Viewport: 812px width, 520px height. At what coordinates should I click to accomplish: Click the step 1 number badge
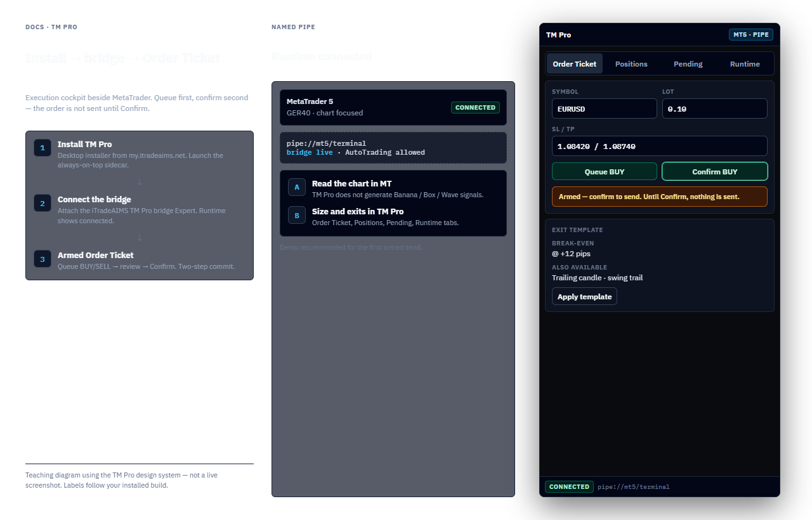pos(43,148)
